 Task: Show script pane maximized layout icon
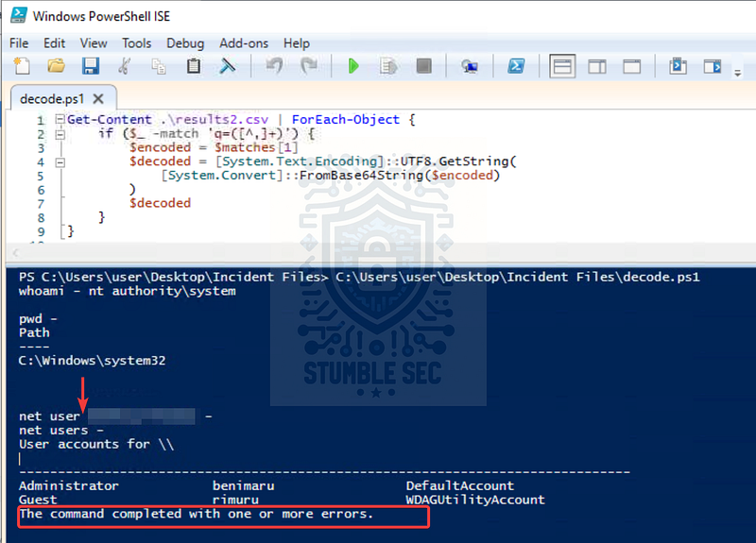click(x=631, y=66)
